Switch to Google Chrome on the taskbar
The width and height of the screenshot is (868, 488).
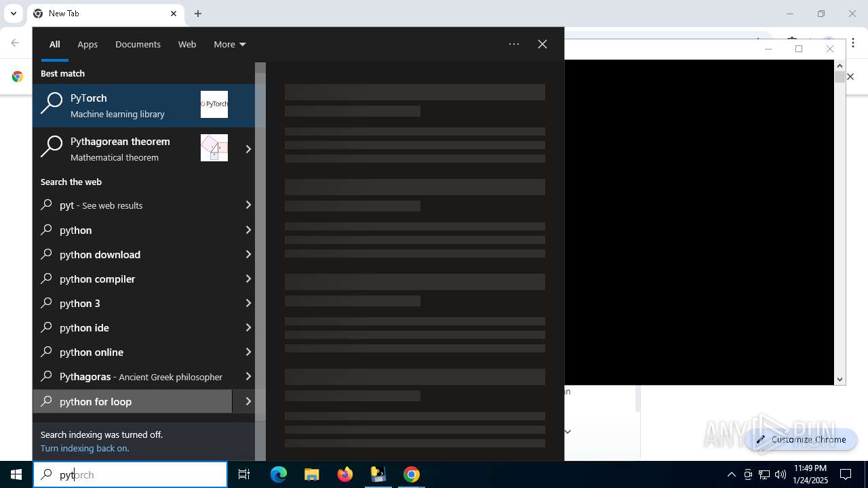pos(411,474)
